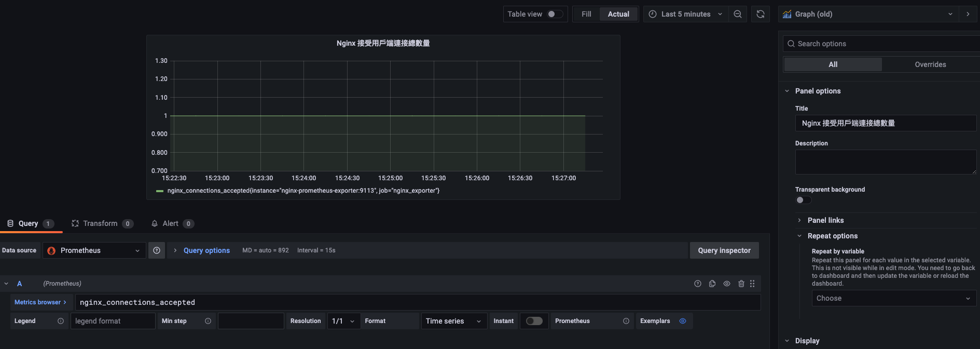Click the nginx_connections_accepted query expression field
The width and height of the screenshot is (980, 349).
pyautogui.click(x=418, y=302)
